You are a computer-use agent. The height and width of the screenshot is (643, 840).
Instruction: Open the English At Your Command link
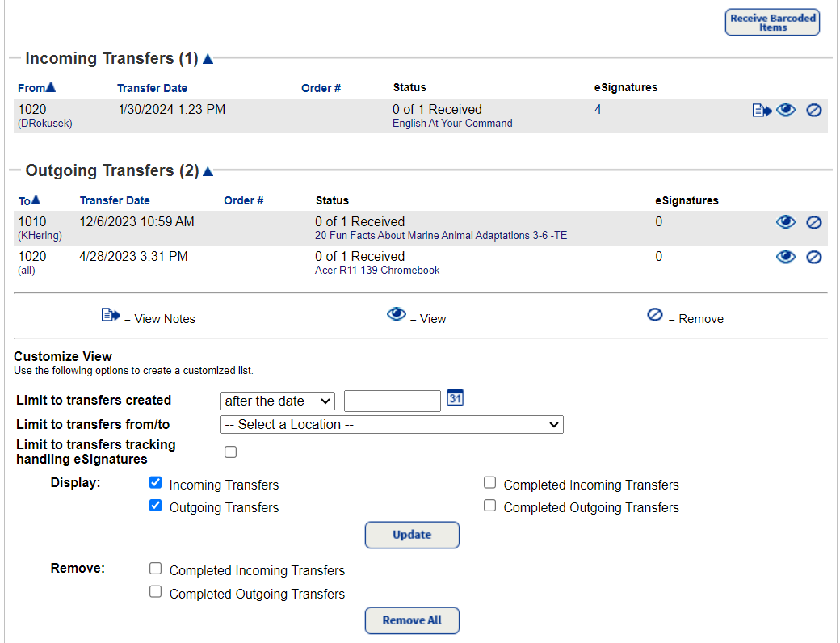click(x=451, y=124)
